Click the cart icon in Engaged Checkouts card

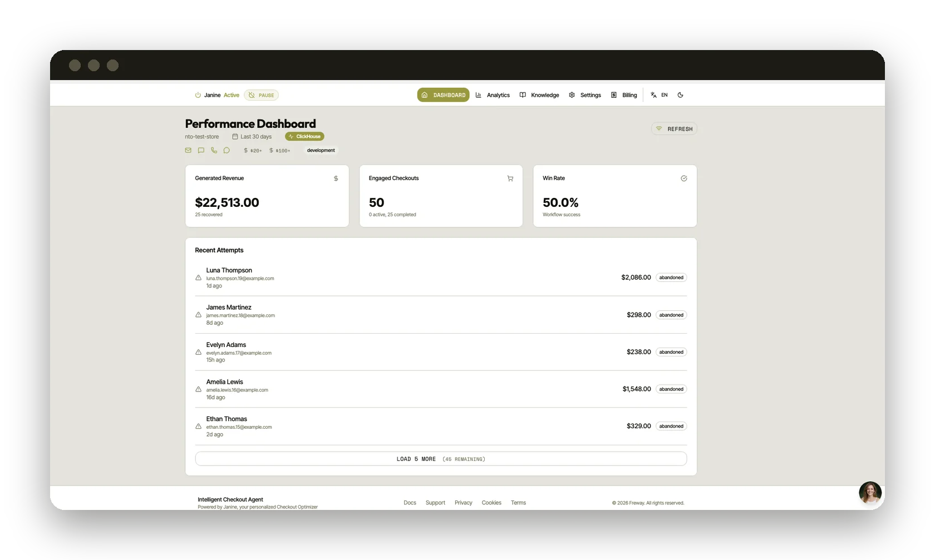[510, 179]
